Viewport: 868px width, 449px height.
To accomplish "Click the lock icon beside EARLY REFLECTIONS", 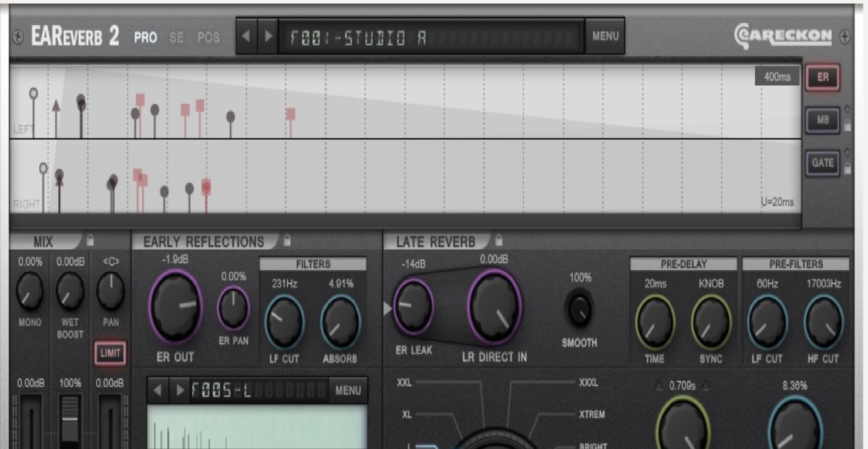I will 287,240.
